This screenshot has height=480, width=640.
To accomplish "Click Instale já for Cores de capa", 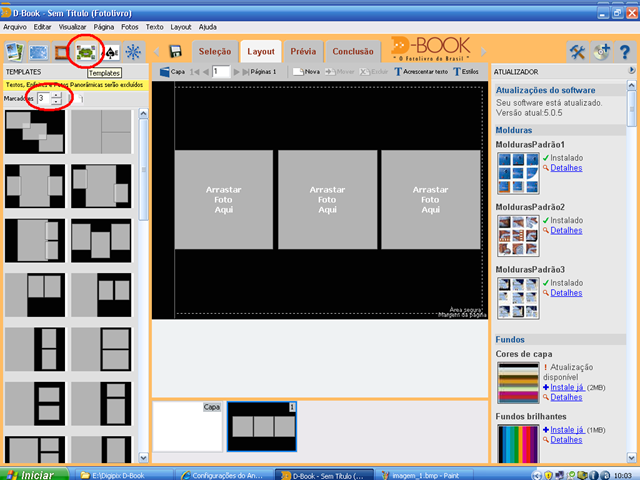I will pos(567,387).
